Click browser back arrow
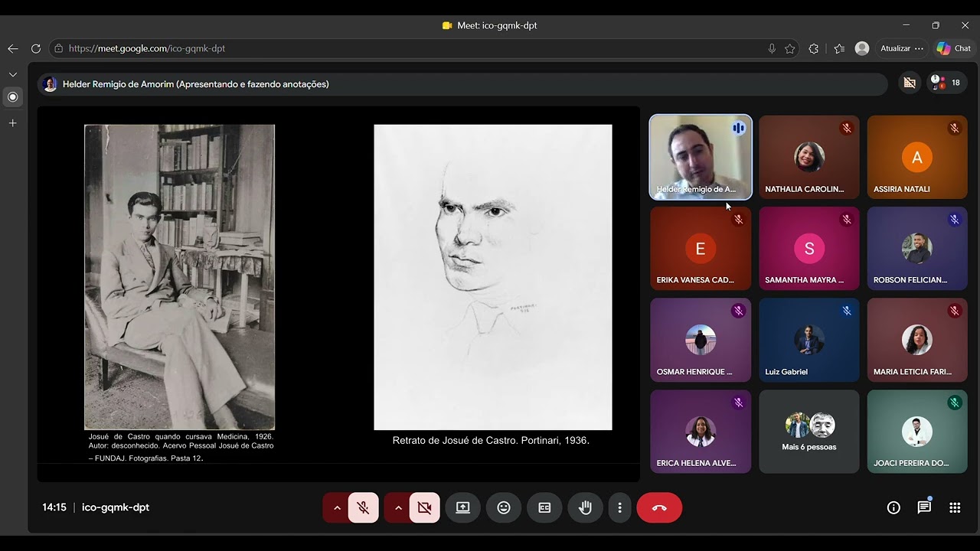Image resolution: width=980 pixels, height=551 pixels. (13, 48)
